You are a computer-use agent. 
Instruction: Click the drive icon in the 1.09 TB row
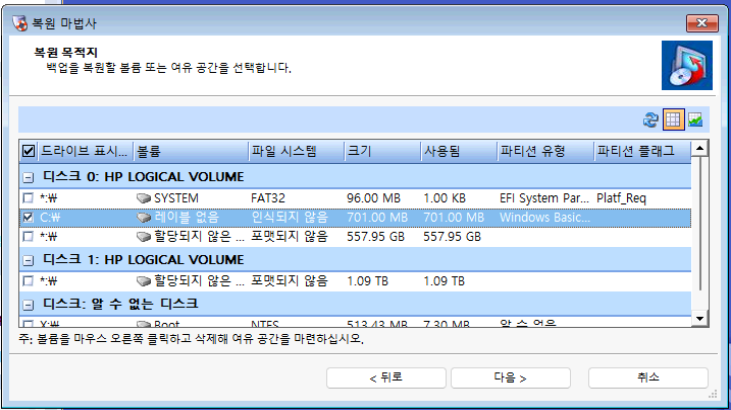[x=144, y=281]
